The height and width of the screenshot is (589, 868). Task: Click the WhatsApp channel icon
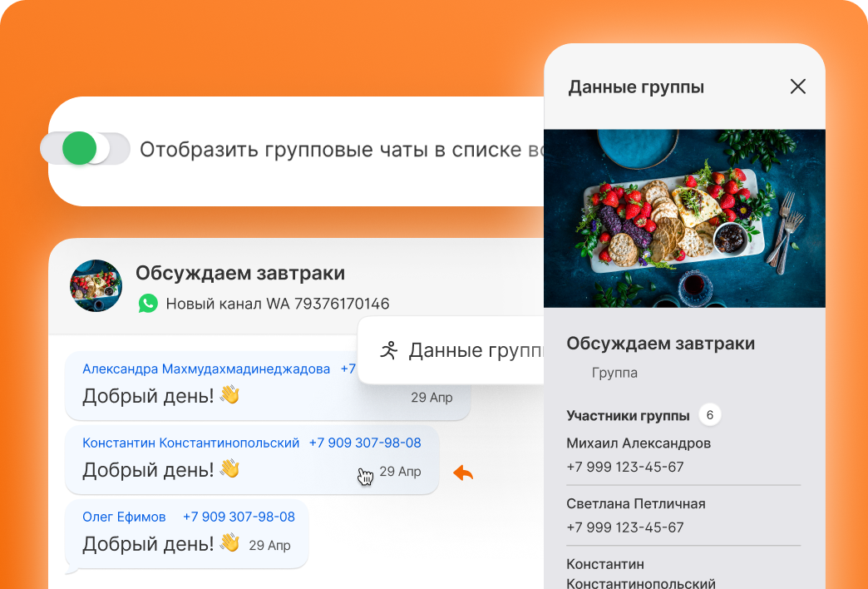click(148, 304)
